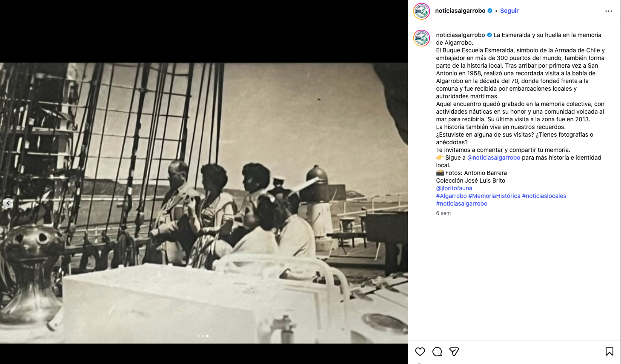Image resolution: width=621 pixels, height=364 pixels.
Task: Open the @noticiasalgarrobo mention in caption
Action: coord(494,158)
